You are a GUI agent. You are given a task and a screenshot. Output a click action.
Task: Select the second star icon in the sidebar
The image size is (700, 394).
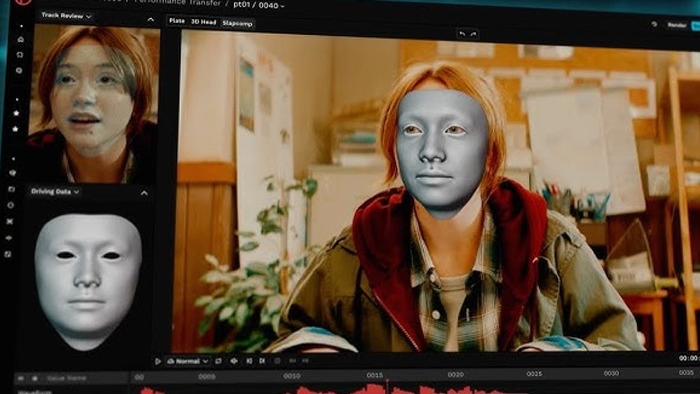pos(16,129)
